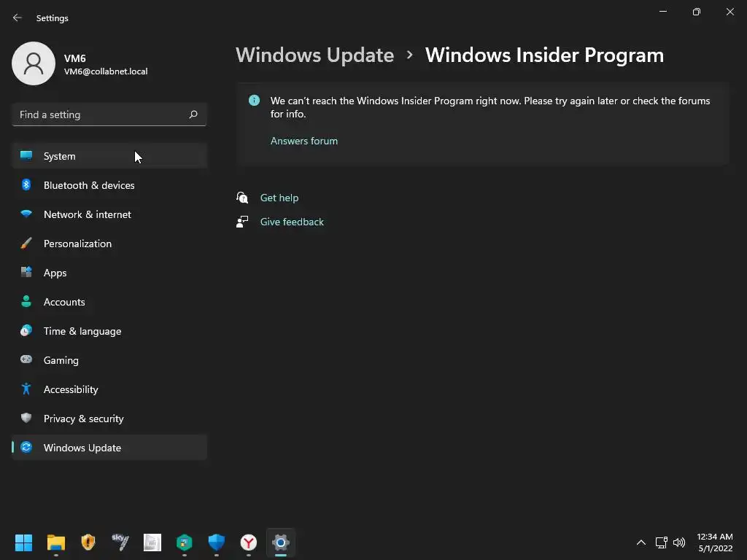The image size is (747, 560).
Task: Open the VM6 user profile avatar
Action: pos(34,63)
